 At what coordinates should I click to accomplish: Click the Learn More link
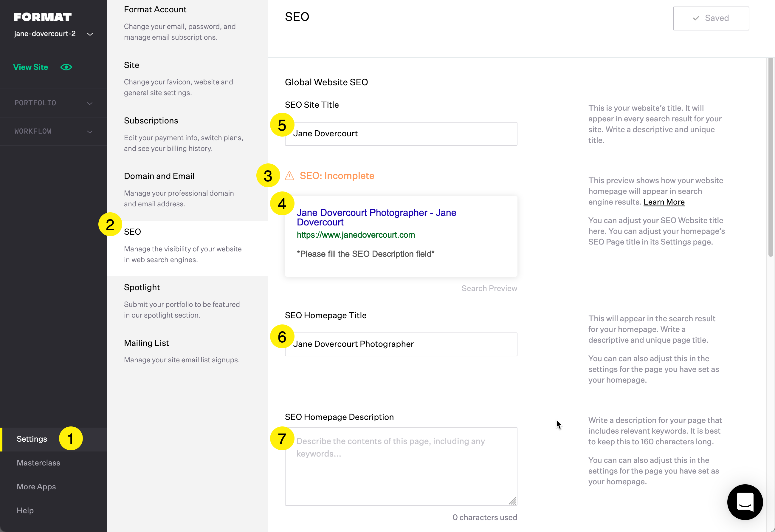click(664, 202)
